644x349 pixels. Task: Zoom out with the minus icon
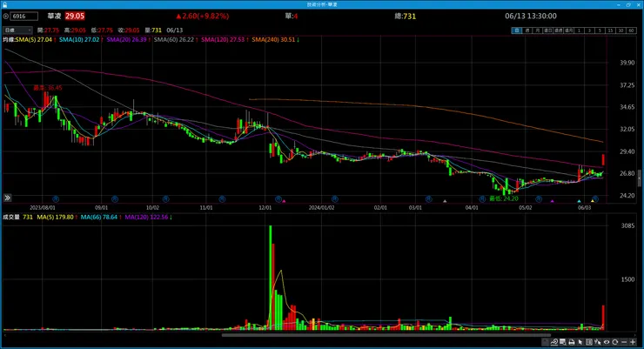pyautogui.click(x=624, y=342)
